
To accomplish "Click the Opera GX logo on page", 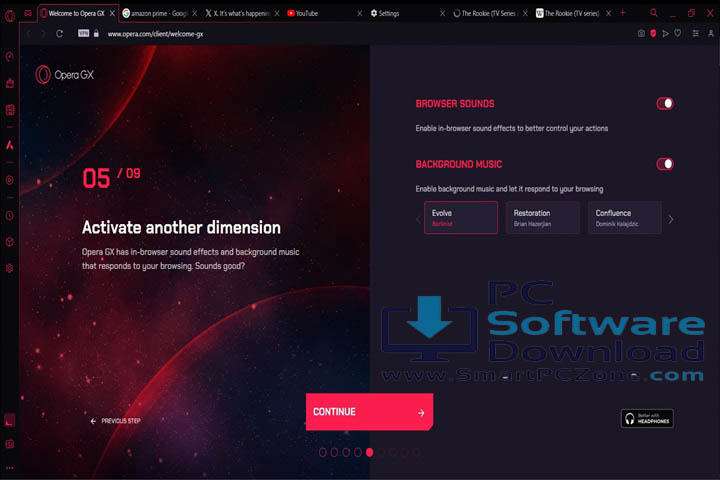I will [65, 75].
